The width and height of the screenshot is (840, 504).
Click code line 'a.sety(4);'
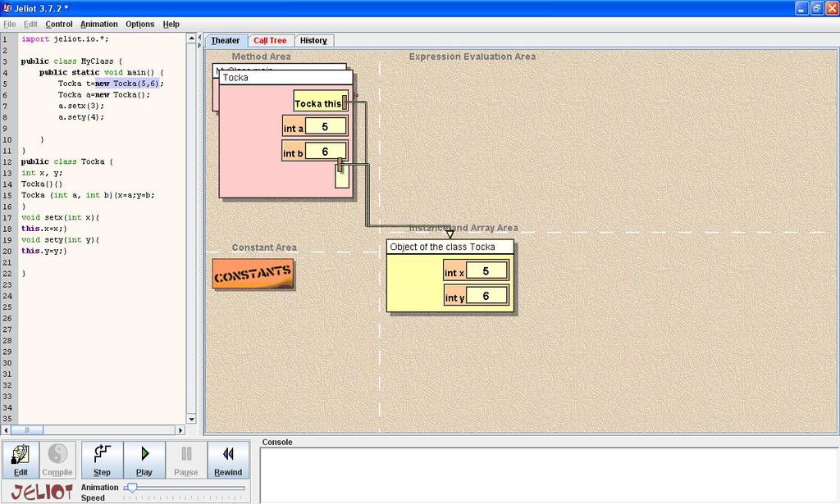pyautogui.click(x=81, y=117)
